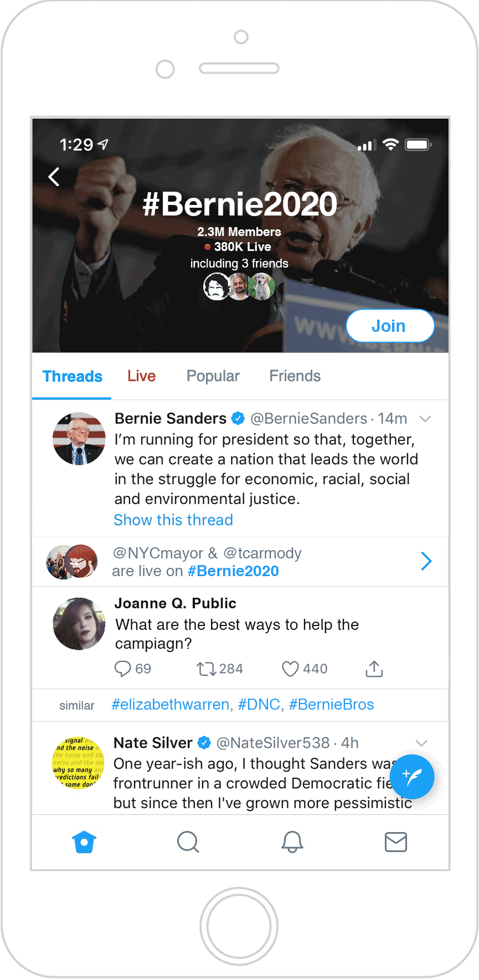Image resolution: width=479 pixels, height=980 pixels.
Task: Go back using the back arrow
Action: tap(54, 177)
